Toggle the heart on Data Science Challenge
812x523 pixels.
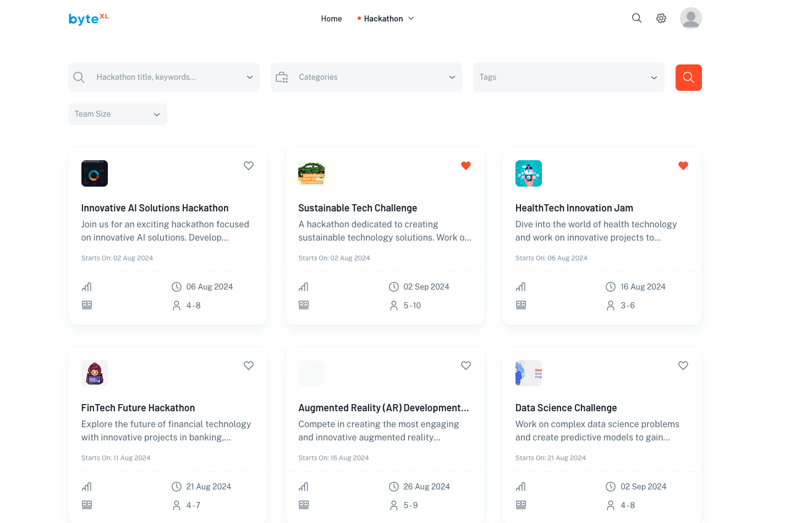(x=683, y=366)
